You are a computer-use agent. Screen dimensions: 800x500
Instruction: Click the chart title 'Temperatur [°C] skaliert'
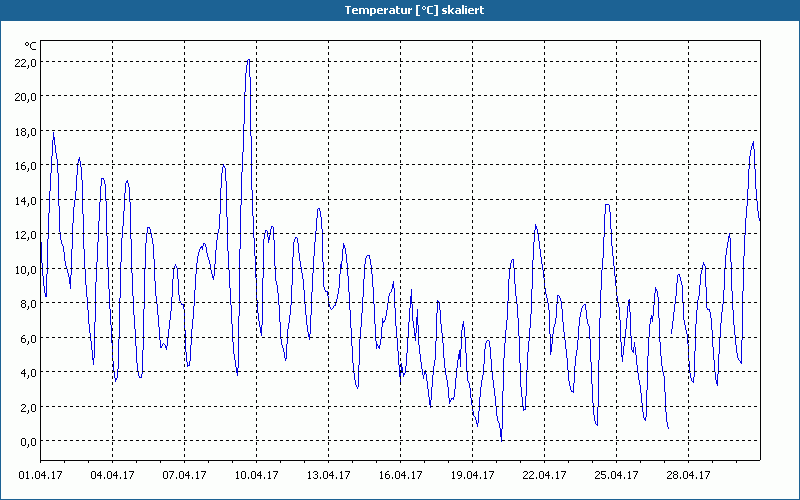click(414, 10)
